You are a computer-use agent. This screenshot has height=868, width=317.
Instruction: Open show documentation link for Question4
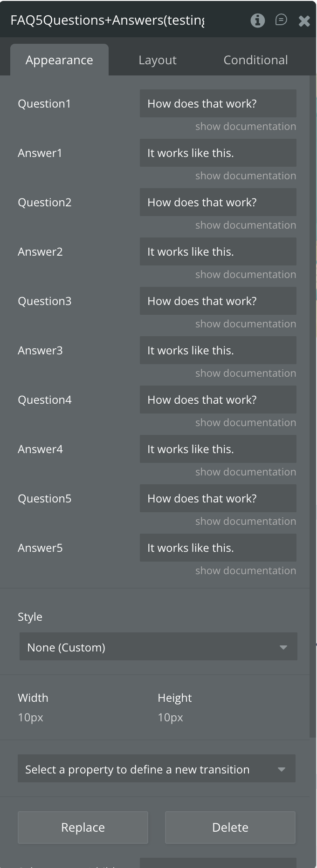click(x=245, y=423)
